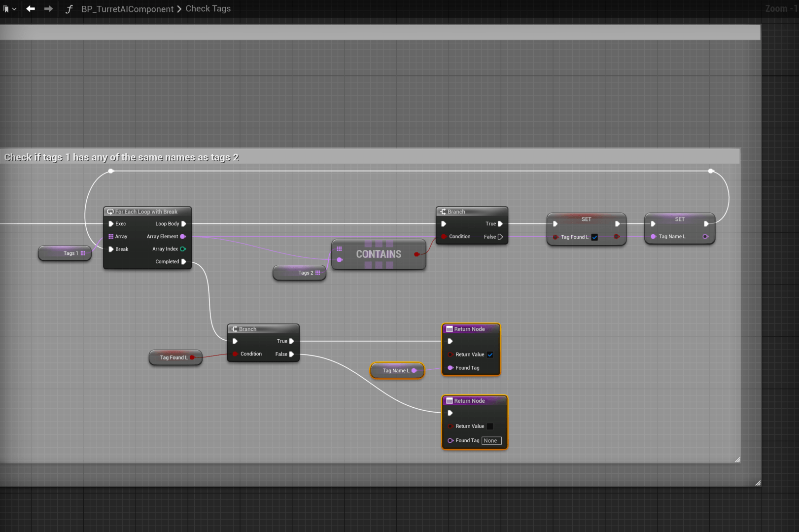Click the comment box resize handle corner
Image resolution: width=799 pixels, height=532 pixels.
coord(737,460)
